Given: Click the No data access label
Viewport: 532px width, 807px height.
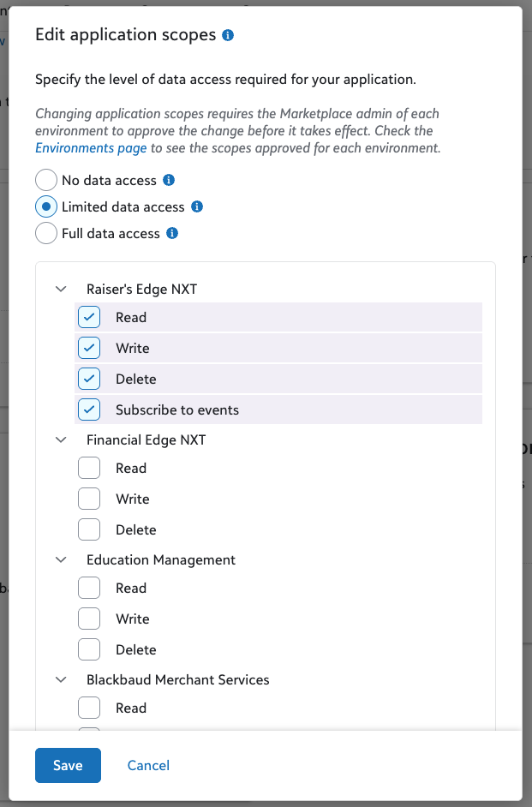Looking at the screenshot, I should point(109,180).
